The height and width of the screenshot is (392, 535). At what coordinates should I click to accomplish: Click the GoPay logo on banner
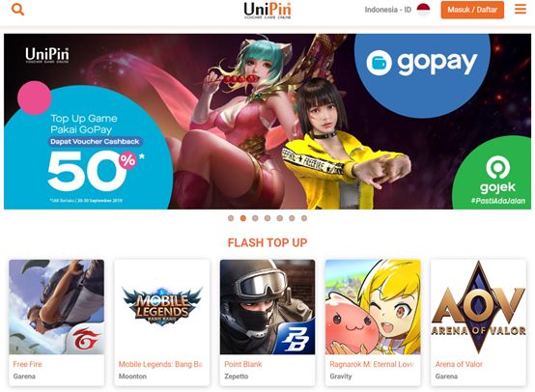click(x=422, y=63)
